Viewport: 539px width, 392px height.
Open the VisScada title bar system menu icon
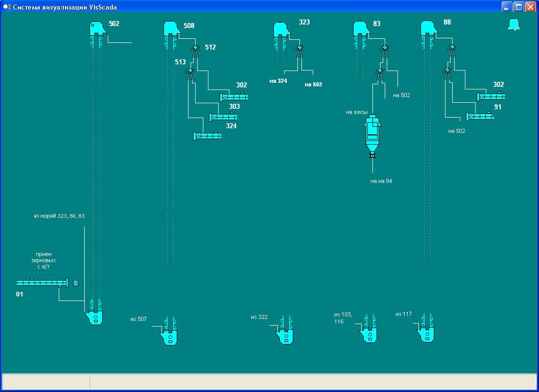(x=7, y=7)
